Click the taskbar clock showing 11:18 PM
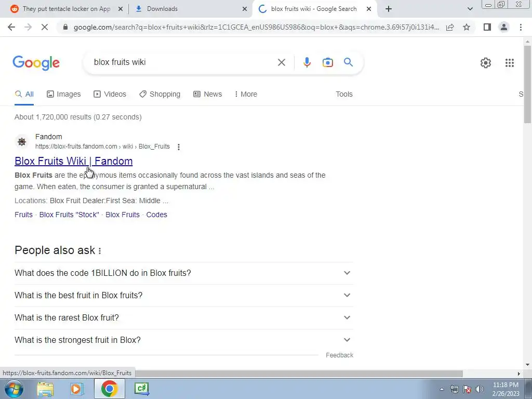This screenshot has width=532, height=399. pos(506,389)
